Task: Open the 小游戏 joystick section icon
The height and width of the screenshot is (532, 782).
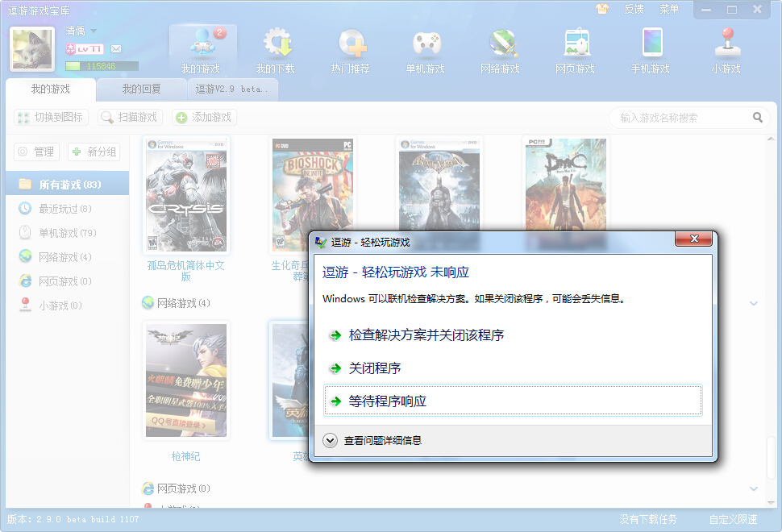Action: 726,50
